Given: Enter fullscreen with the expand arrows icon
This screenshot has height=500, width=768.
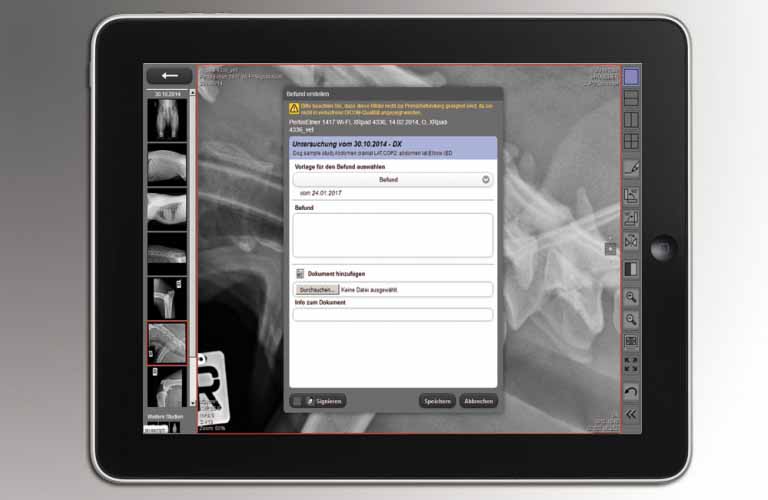Looking at the screenshot, I should pyautogui.click(x=631, y=365).
